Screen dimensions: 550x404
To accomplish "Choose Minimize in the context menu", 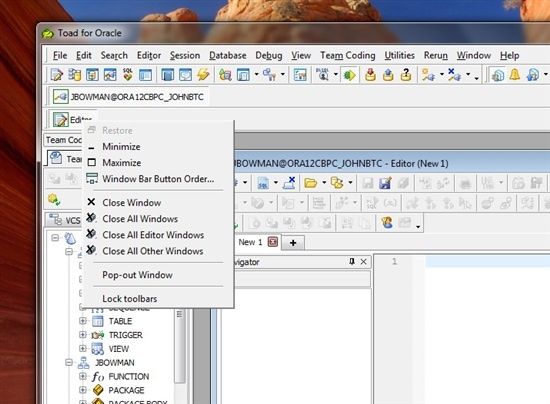I will coord(158,147).
